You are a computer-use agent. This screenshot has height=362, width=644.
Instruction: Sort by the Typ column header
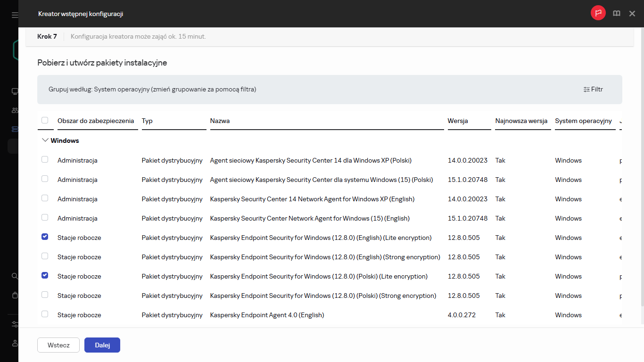pos(147,121)
